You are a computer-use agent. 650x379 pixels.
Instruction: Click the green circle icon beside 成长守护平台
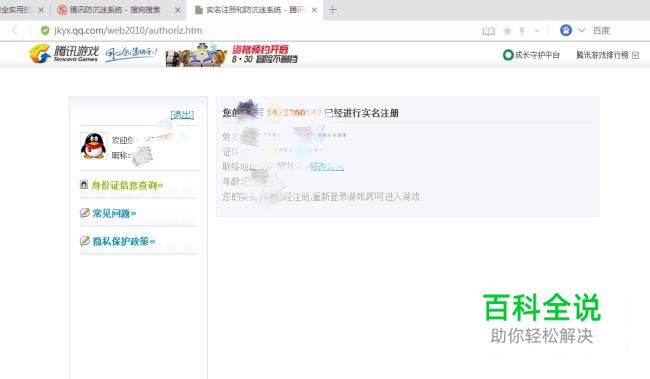pos(508,55)
